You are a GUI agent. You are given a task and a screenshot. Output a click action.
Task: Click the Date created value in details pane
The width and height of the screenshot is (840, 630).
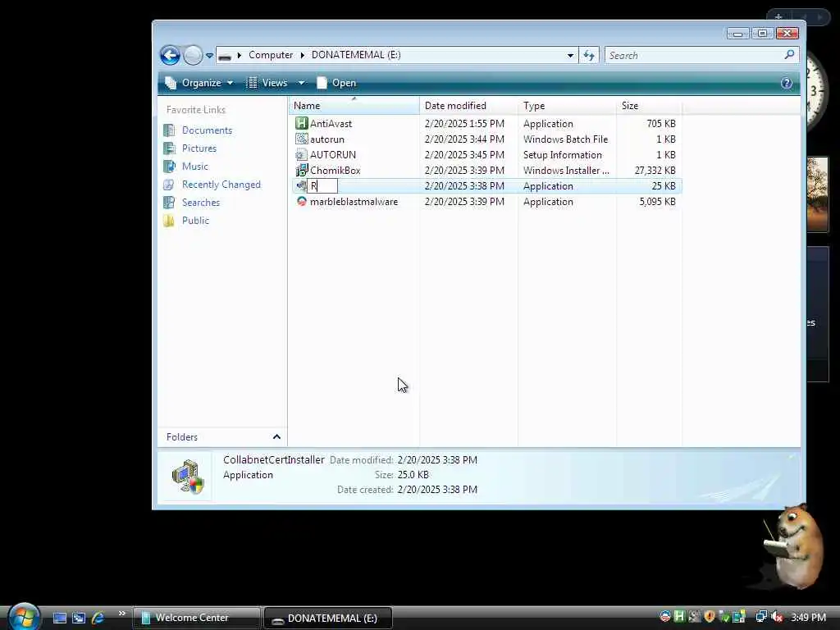click(437, 490)
